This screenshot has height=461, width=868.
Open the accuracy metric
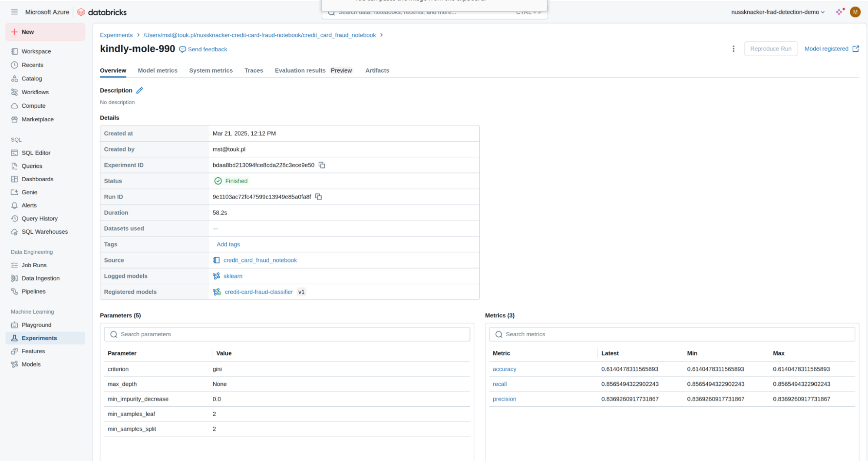pos(505,369)
